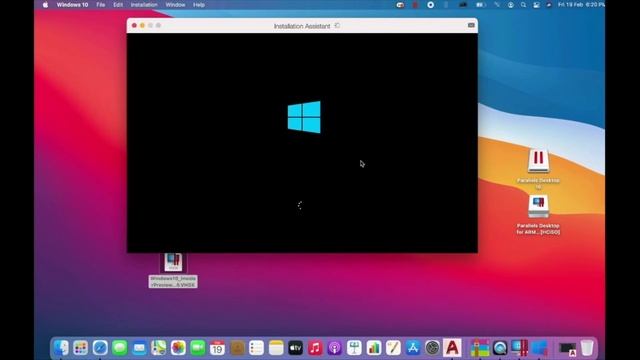Open Calendar showing 19 in the dock
The image size is (640, 360).
click(x=217, y=348)
